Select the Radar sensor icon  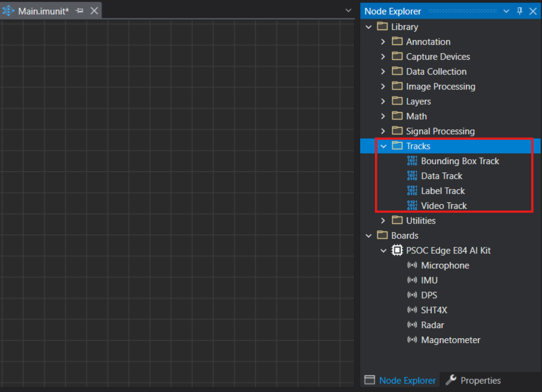tap(412, 325)
